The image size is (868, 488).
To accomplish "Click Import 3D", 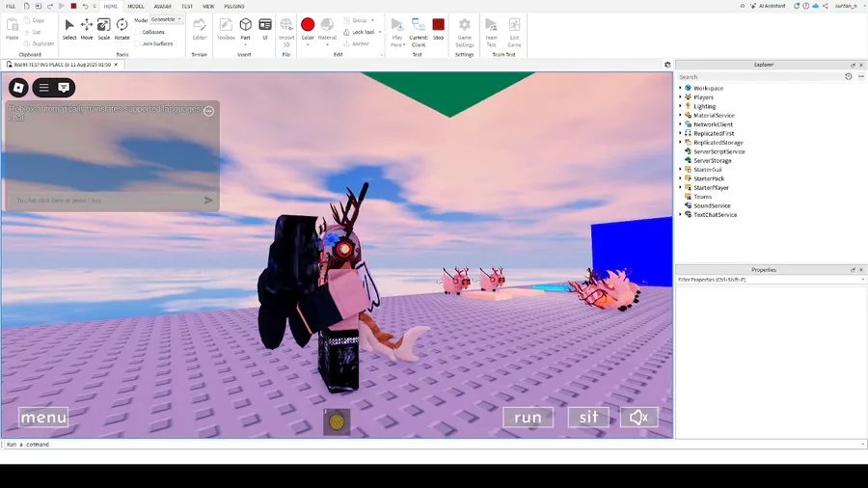I will click(x=286, y=32).
